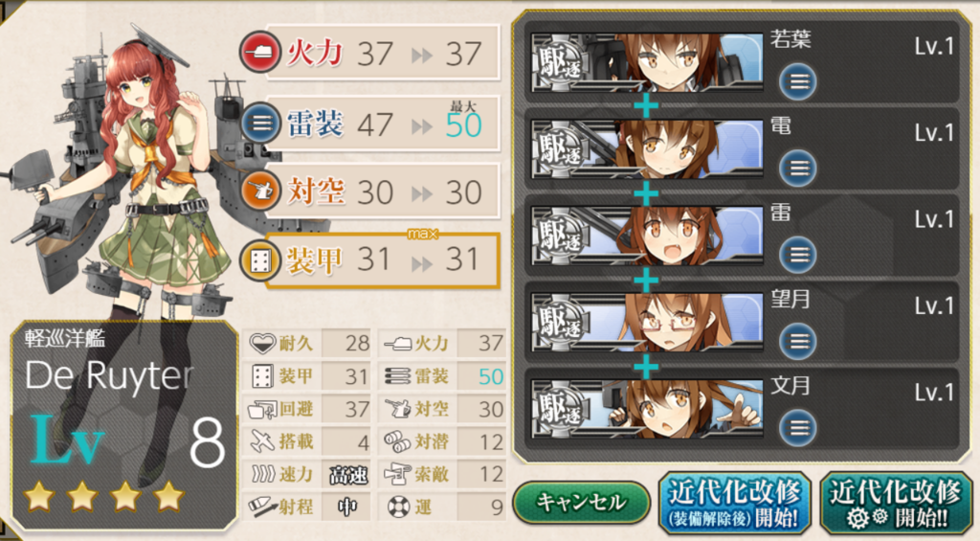Click torpedo icon under 若葉
980x541 pixels.
coord(797,82)
